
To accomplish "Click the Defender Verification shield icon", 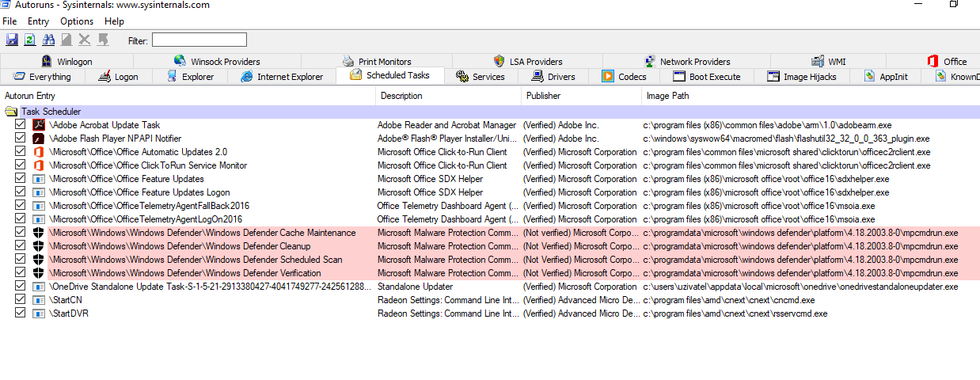I will click(x=39, y=273).
